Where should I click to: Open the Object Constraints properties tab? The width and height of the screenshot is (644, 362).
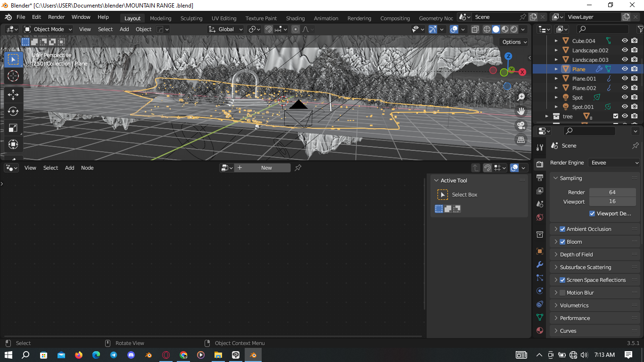point(540,304)
